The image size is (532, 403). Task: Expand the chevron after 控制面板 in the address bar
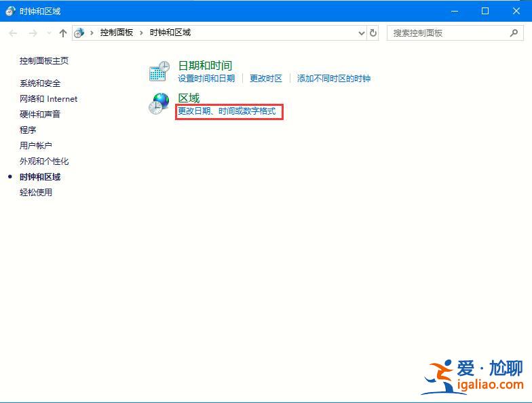141,33
